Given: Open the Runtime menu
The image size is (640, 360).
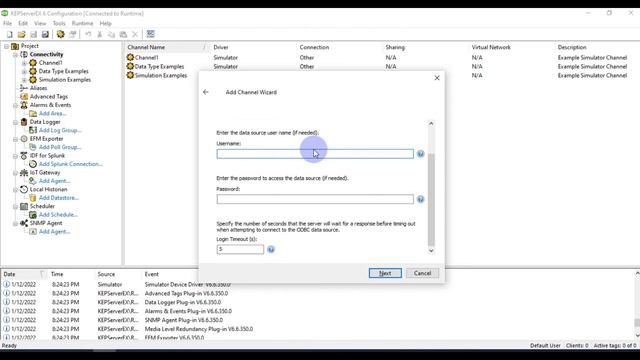Looking at the screenshot, I should pos(82,24).
